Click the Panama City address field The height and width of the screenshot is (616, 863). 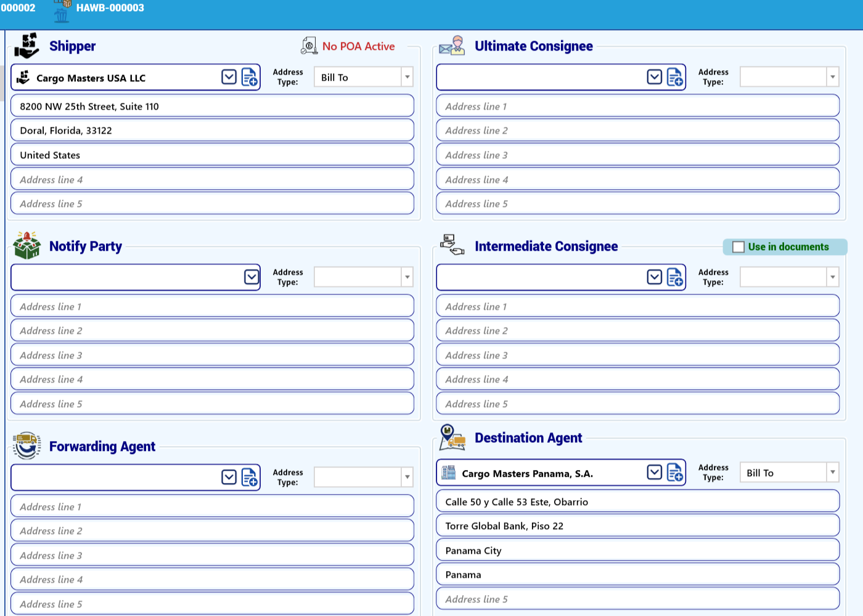pyautogui.click(x=638, y=550)
